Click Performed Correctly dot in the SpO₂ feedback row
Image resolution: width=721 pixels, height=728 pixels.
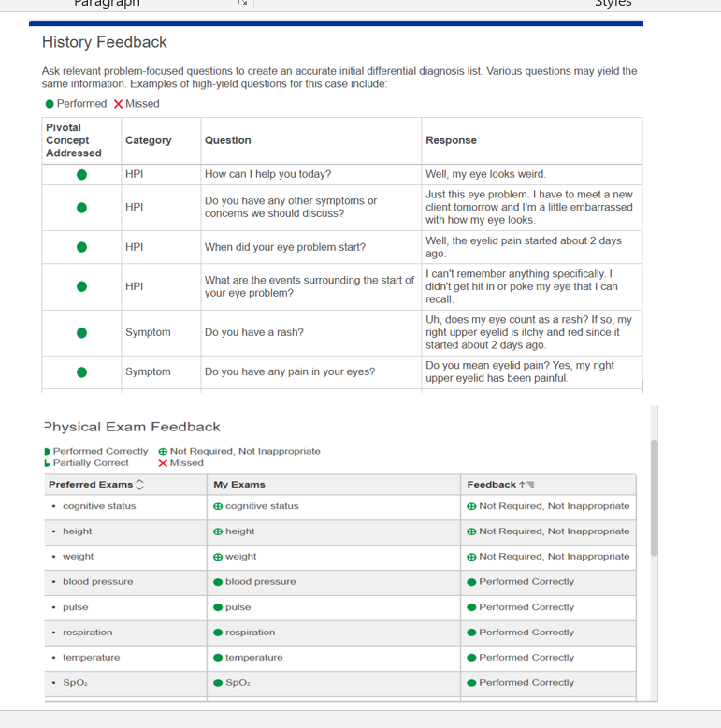(x=471, y=683)
